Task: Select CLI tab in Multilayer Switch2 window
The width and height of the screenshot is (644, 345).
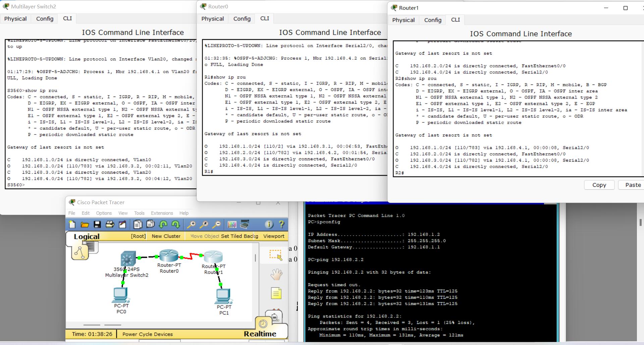Action: [x=67, y=18]
